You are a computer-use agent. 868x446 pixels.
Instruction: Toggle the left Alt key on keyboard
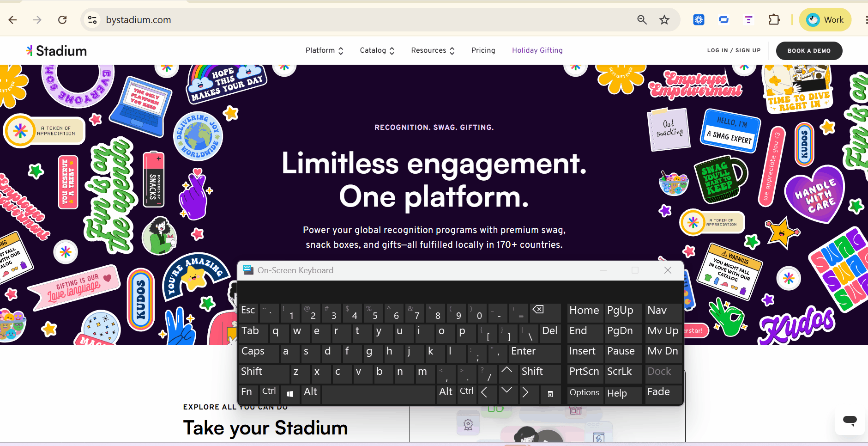click(311, 394)
